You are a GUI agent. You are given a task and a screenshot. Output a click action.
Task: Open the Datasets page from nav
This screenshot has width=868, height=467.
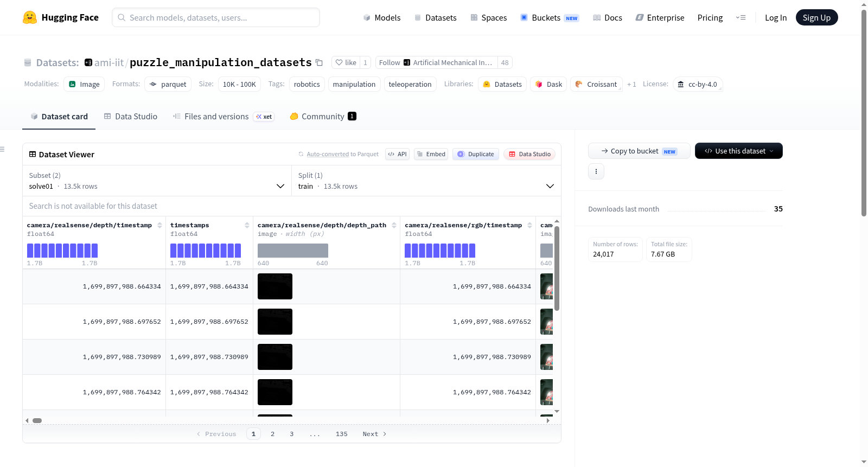point(435,17)
